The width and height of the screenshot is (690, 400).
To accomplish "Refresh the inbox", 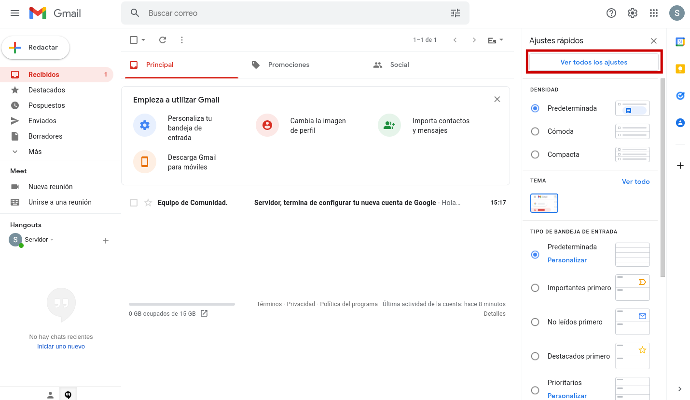I will 162,40.
